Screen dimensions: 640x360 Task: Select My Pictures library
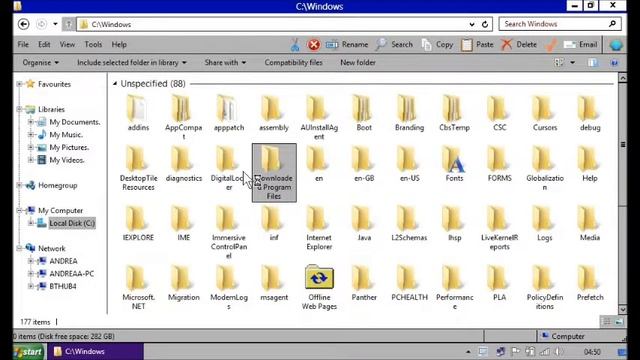click(x=69, y=147)
